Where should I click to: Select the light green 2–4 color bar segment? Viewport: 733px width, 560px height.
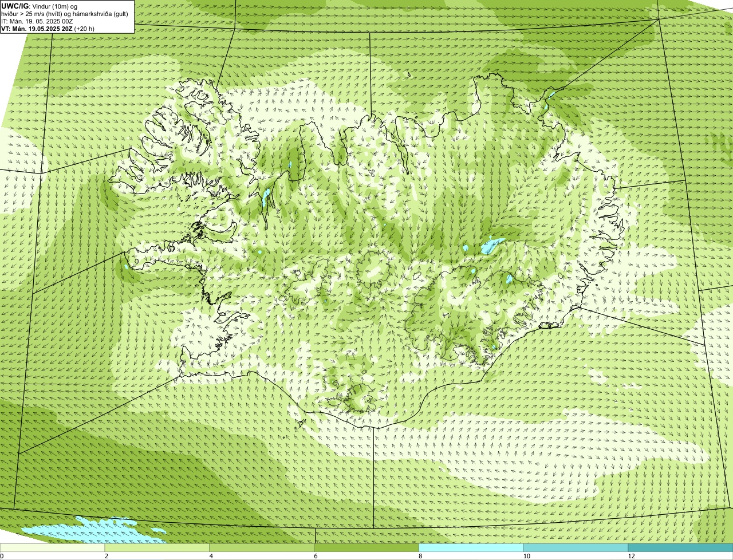(157, 547)
